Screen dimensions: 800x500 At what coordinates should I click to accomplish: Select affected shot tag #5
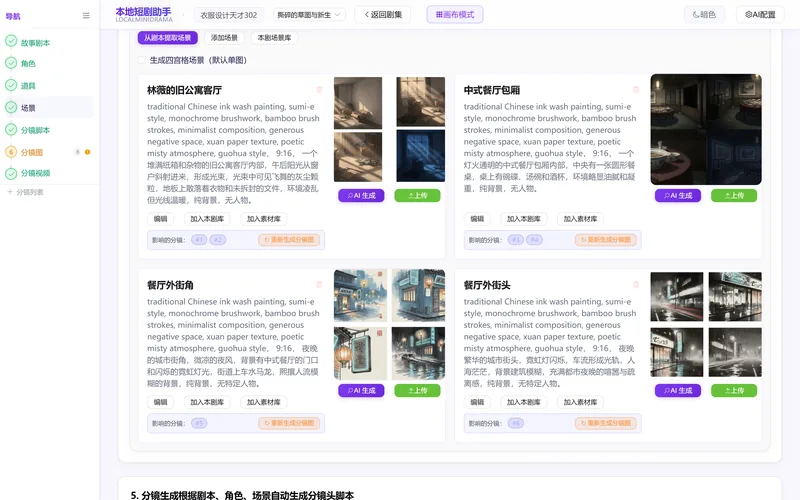(199, 423)
